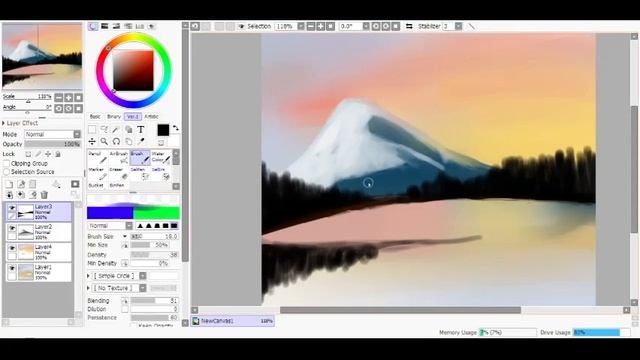Toggle the preserve opacity lock
The height and width of the screenshot is (360, 640).
click(28, 154)
